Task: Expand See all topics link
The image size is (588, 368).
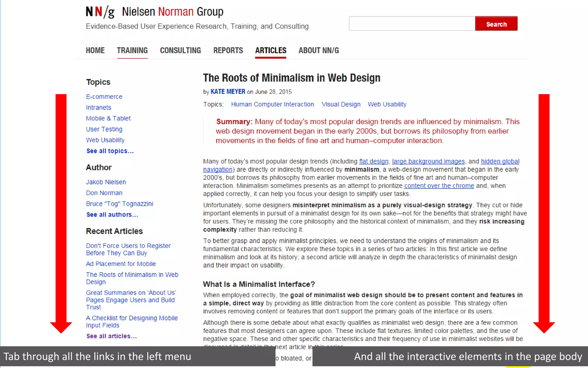Action: pos(110,151)
